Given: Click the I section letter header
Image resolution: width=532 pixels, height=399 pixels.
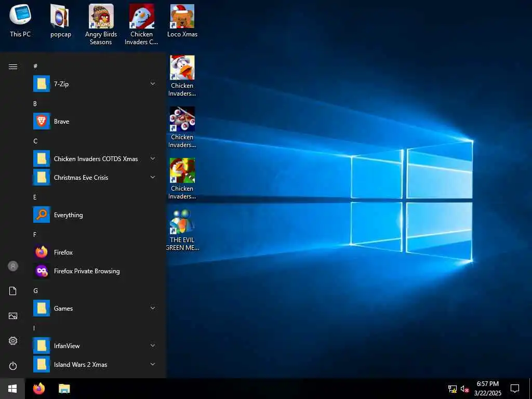Looking at the screenshot, I should point(34,328).
